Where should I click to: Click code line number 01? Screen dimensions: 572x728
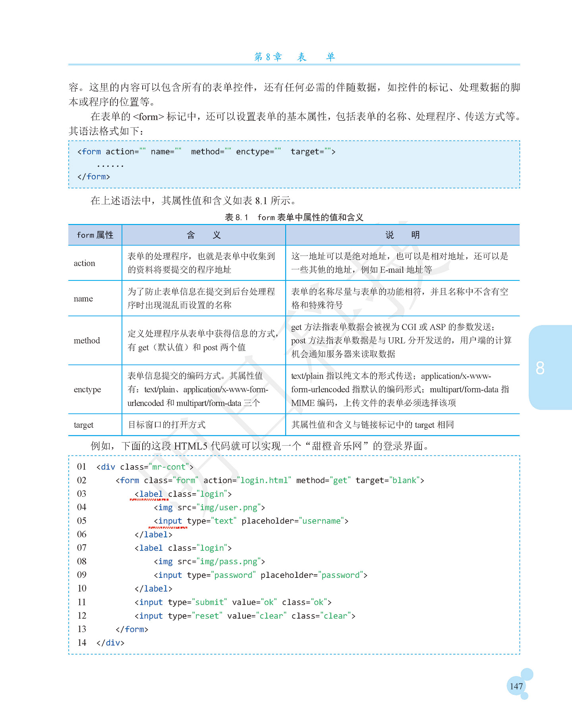pyautogui.click(x=81, y=467)
